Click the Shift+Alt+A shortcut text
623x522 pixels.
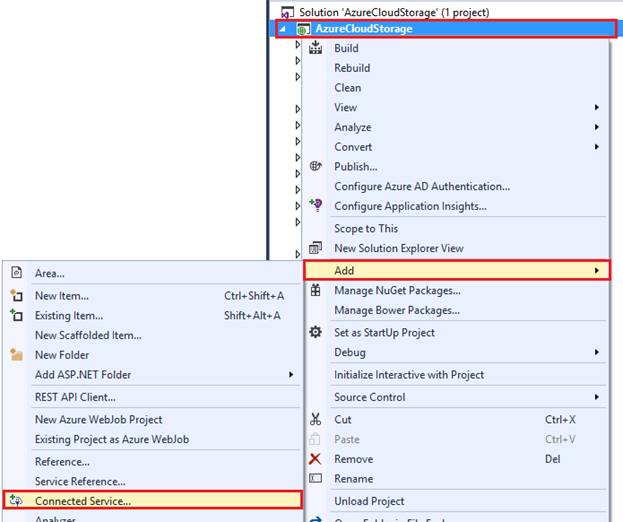(x=252, y=315)
